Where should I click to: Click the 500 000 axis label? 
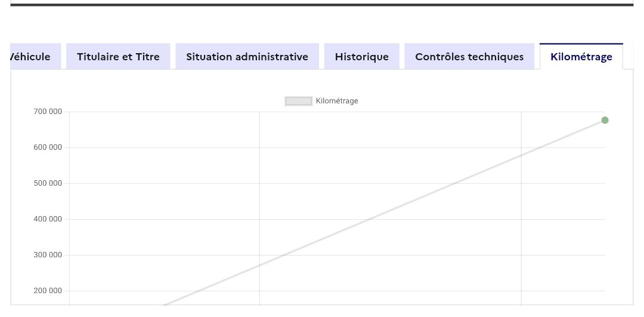point(48,183)
